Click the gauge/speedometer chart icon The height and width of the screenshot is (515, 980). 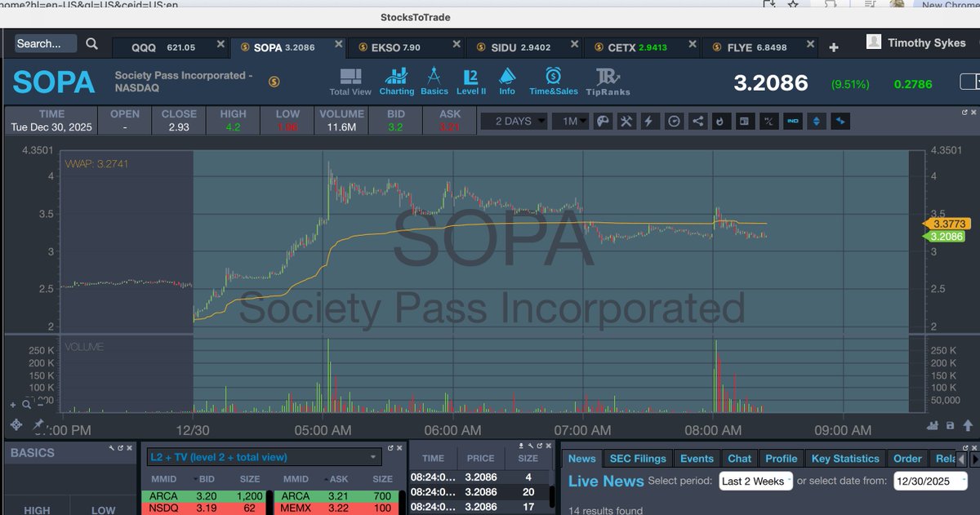(x=674, y=121)
